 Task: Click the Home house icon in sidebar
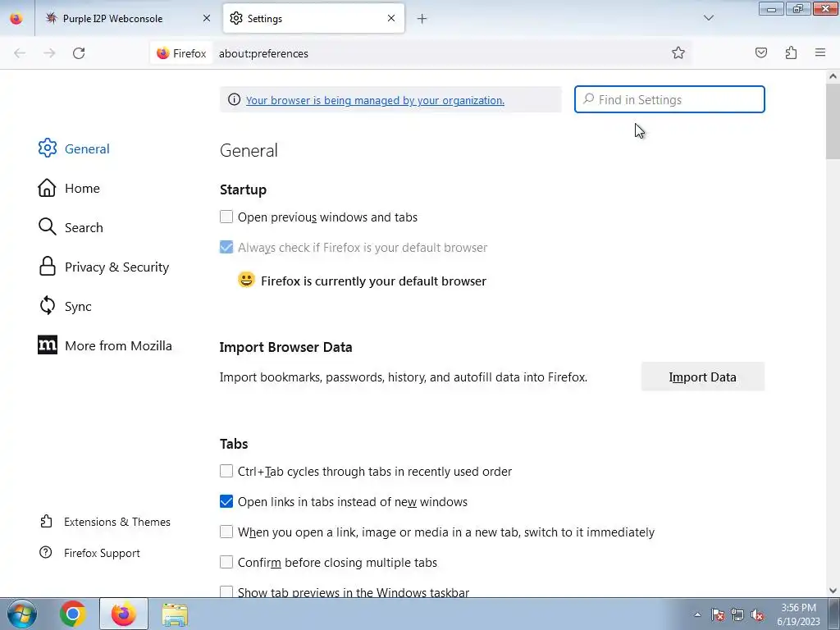47,188
